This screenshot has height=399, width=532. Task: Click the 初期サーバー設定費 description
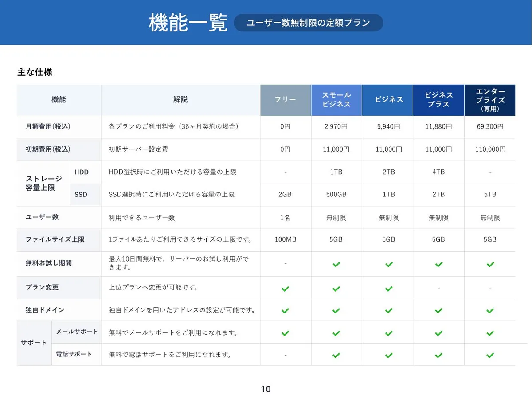point(138,149)
